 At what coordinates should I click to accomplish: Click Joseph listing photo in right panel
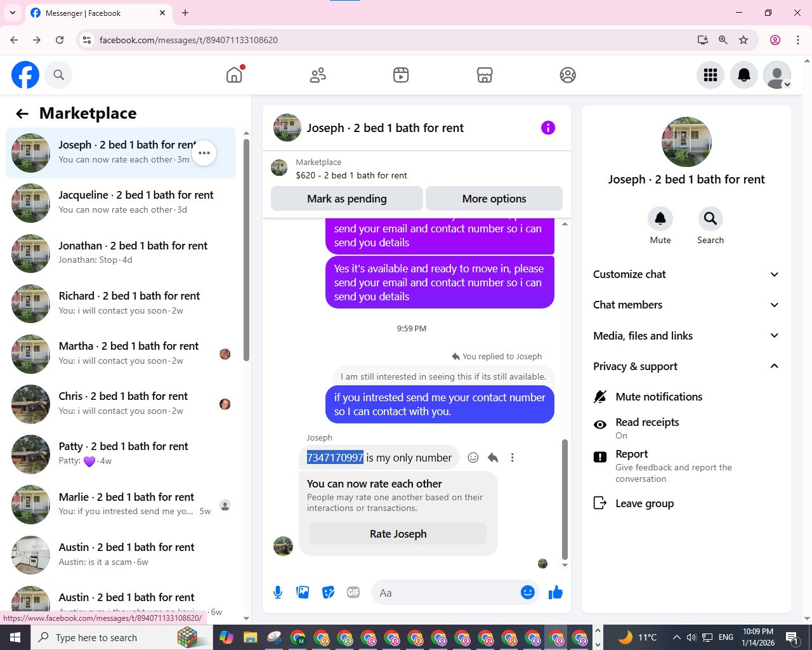[x=686, y=142]
